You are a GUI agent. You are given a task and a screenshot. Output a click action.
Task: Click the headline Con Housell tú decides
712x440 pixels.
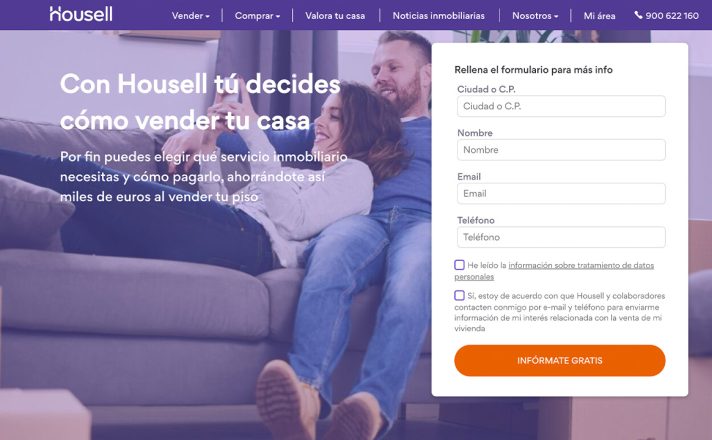point(200,84)
